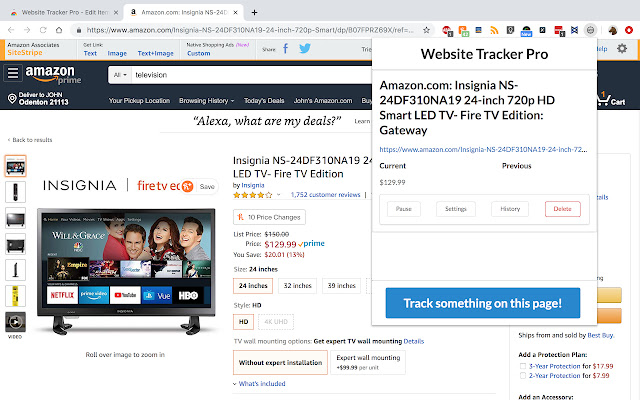The width and height of the screenshot is (640, 400).
Task: Select Expert wall mounting option
Action: point(368,362)
